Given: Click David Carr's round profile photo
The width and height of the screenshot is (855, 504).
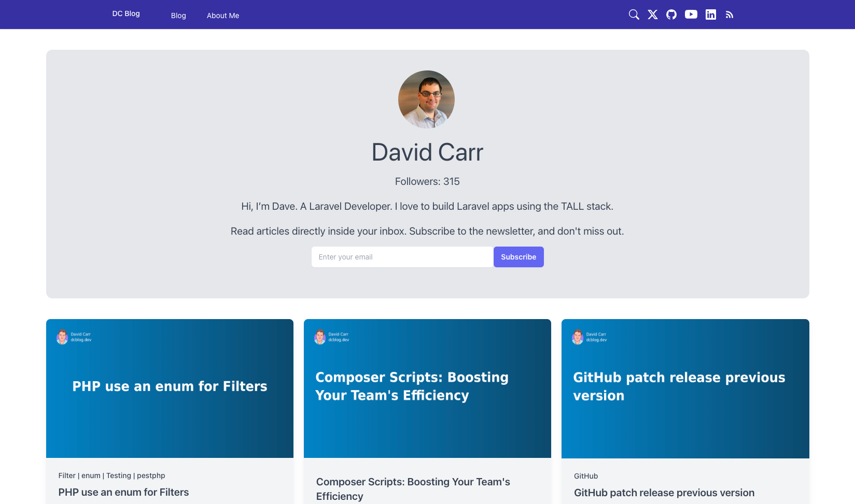Looking at the screenshot, I should 426,99.
